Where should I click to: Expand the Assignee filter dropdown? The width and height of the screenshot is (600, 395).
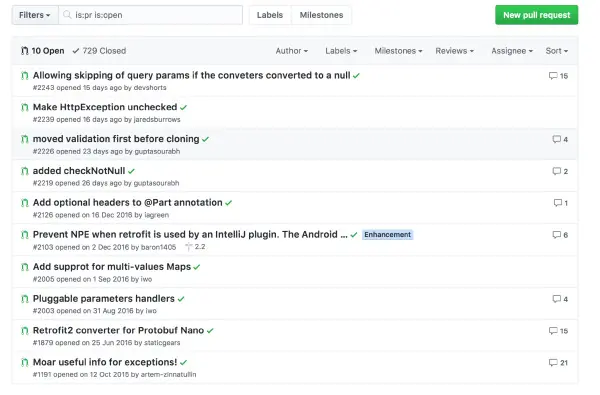pos(512,51)
